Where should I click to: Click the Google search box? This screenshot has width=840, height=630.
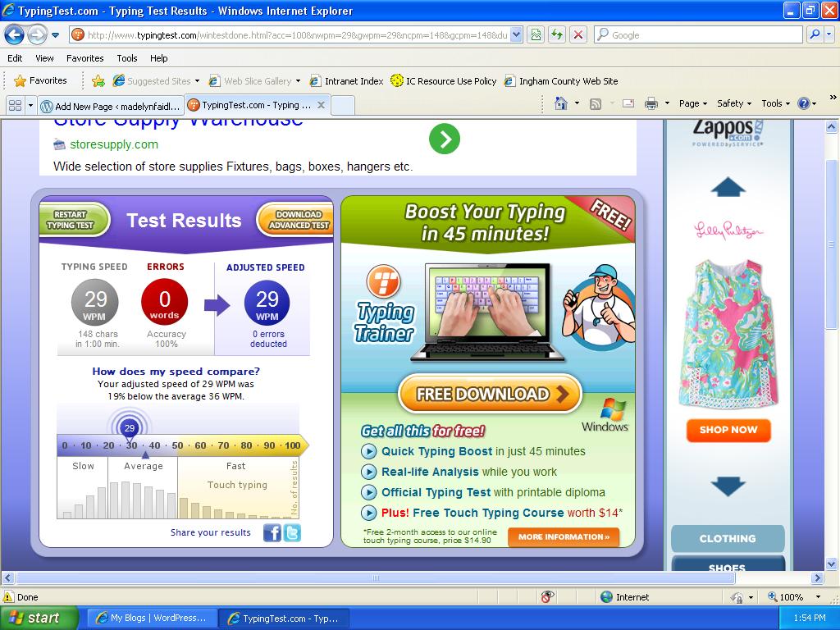pos(699,35)
